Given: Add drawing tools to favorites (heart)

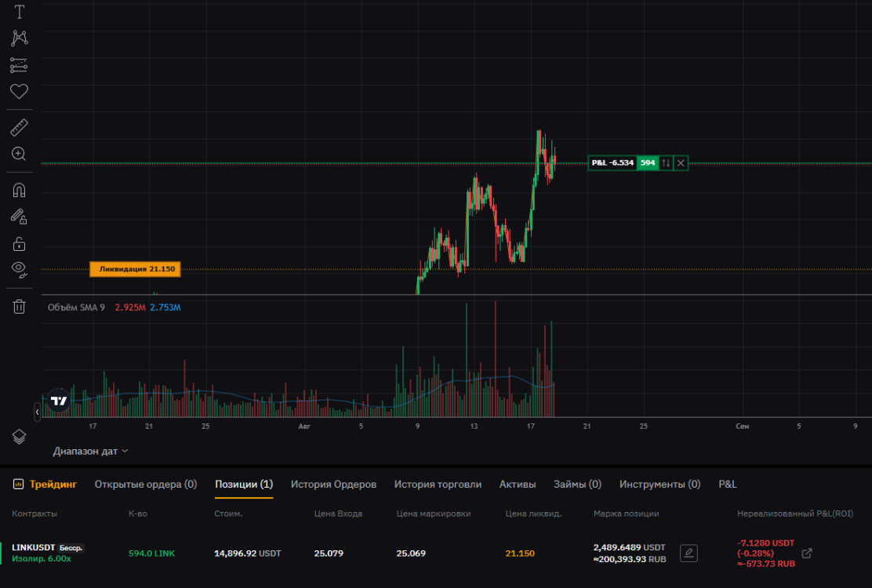Looking at the screenshot, I should pyautogui.click(x=19, y=92).
